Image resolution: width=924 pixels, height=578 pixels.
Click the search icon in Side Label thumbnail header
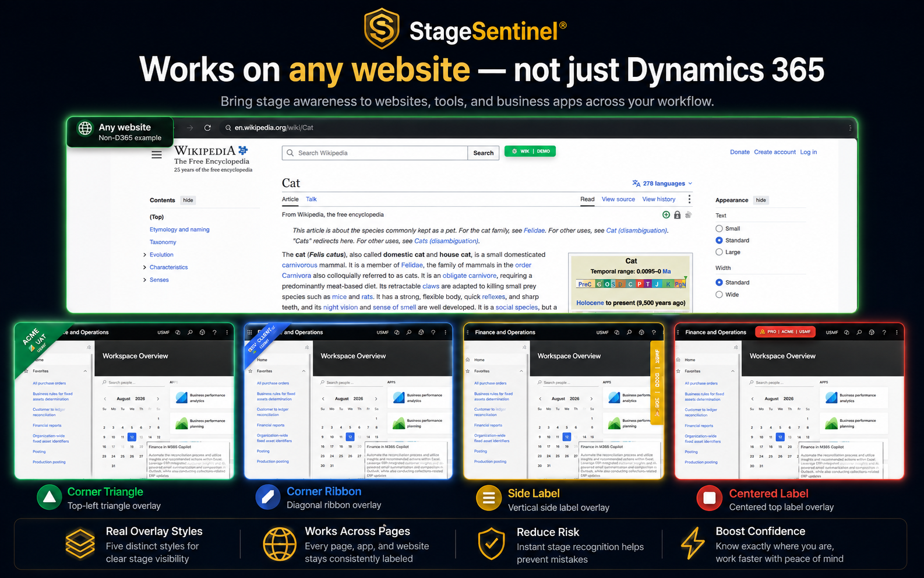click(629, 332)
